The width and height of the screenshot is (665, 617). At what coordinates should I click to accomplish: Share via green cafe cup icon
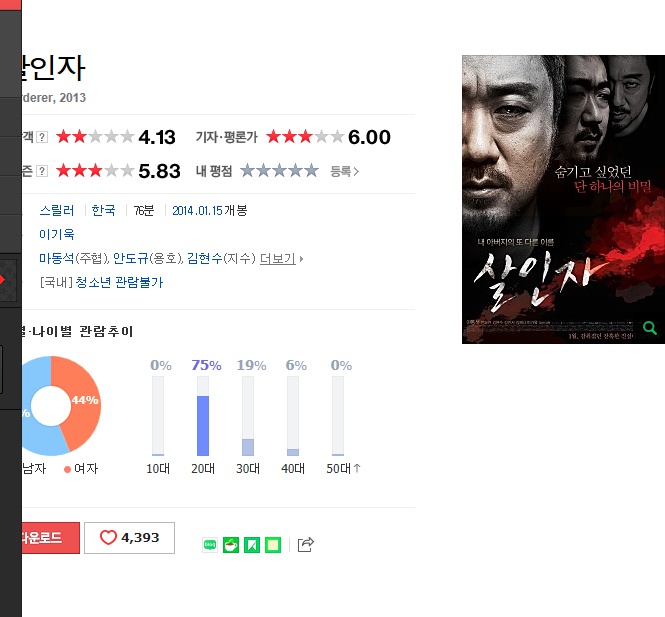tap(231, 545)
